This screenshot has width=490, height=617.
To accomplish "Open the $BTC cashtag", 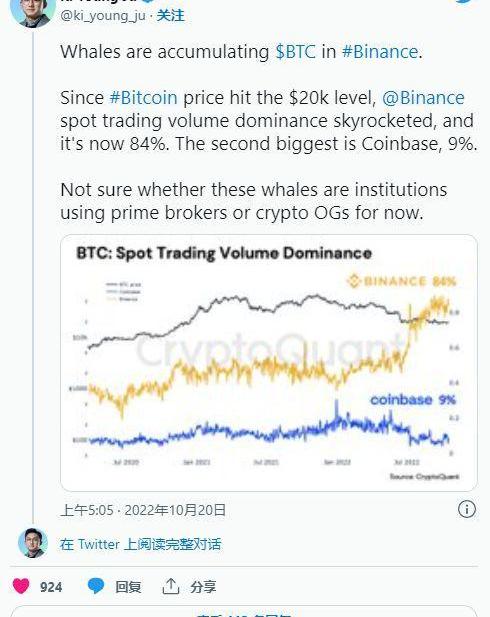I will click(x=296, y=52).
